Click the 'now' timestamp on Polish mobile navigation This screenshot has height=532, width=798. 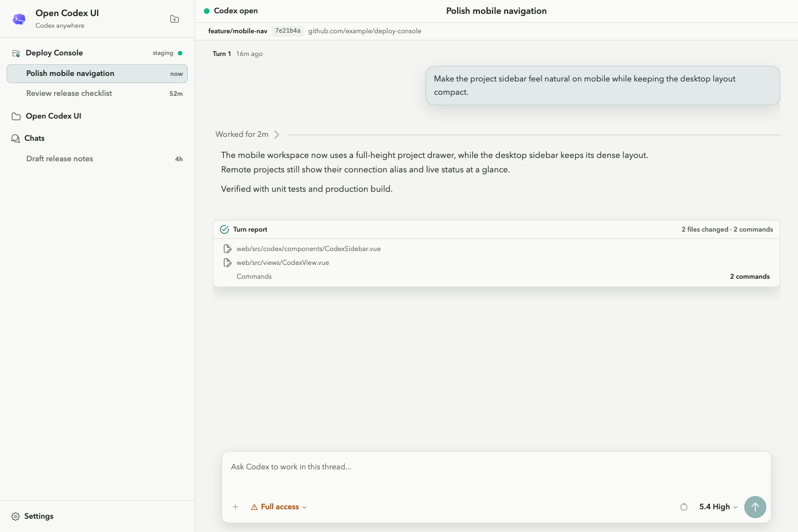[176, 74]
